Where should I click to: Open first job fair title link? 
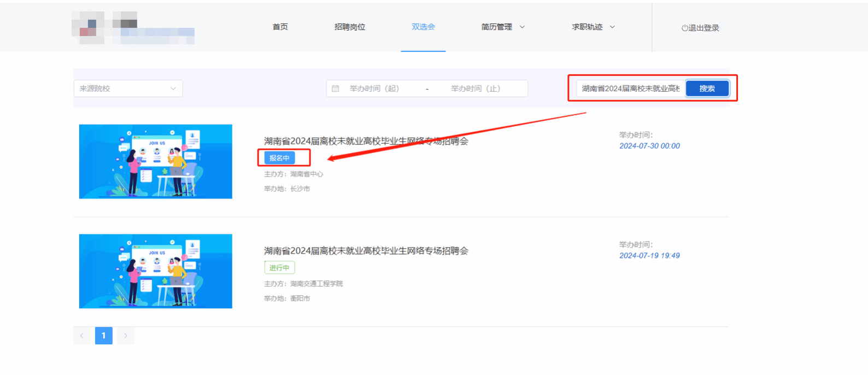point(366,141)
